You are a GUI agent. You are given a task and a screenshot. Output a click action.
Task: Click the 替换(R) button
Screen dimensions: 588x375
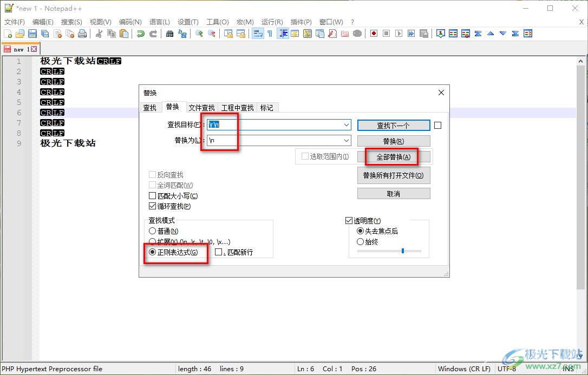pos(394,141)
